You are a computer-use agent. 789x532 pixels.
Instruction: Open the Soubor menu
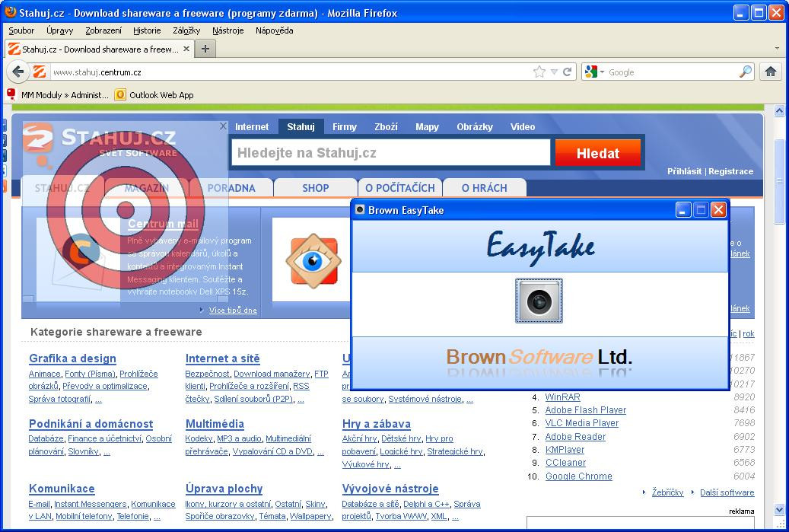coord(21,30)
